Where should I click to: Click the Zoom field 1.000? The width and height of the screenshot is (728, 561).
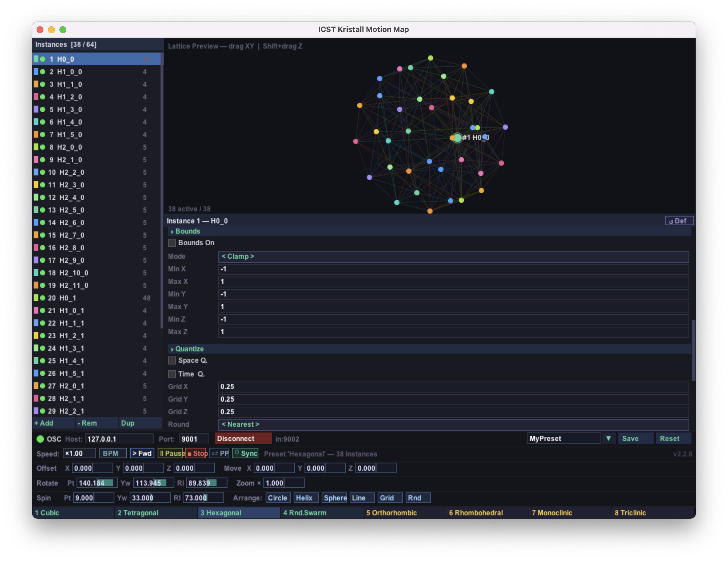tap(284, 483)
